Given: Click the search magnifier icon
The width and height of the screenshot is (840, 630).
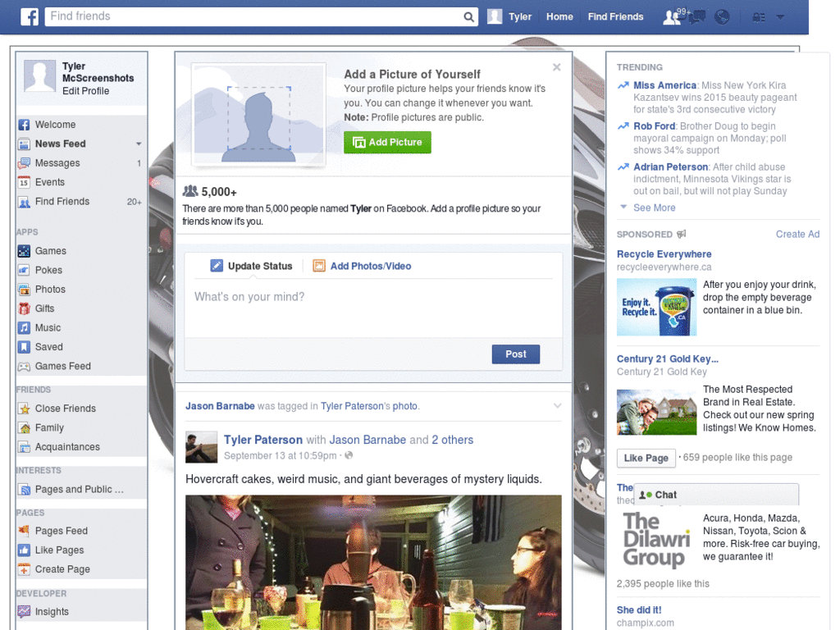Looking at the screenshot, I should [x=468, y=17].
